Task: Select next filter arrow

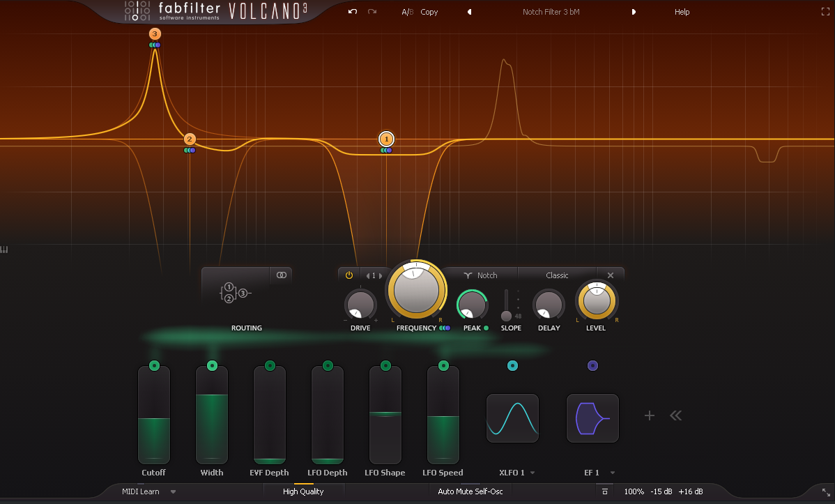Action: [x=381, y=276]
